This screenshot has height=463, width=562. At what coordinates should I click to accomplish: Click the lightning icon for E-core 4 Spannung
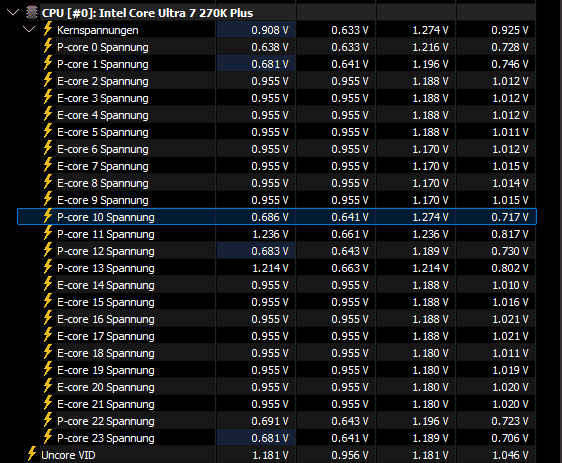pos(48,114)
